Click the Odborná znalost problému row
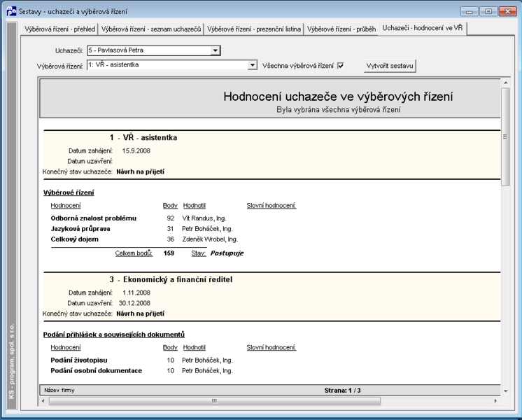 point(94,218)
